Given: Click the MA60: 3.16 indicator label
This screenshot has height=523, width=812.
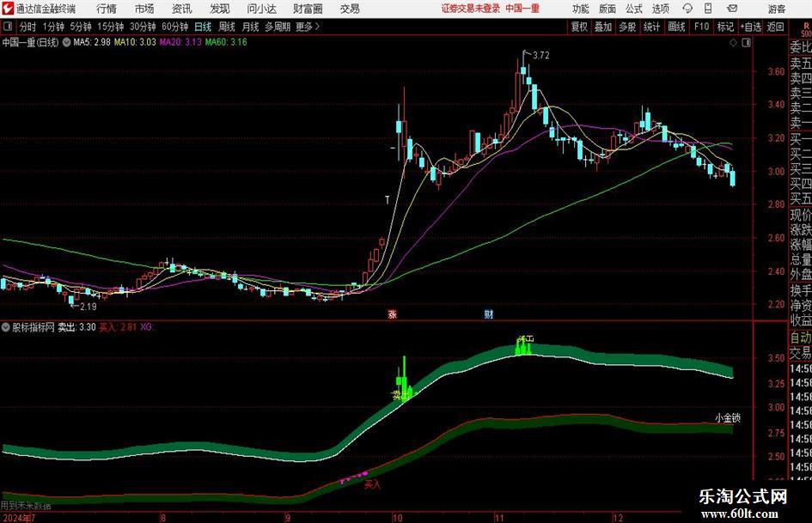Looking at the screenshot, I should (x=226, y=42).
